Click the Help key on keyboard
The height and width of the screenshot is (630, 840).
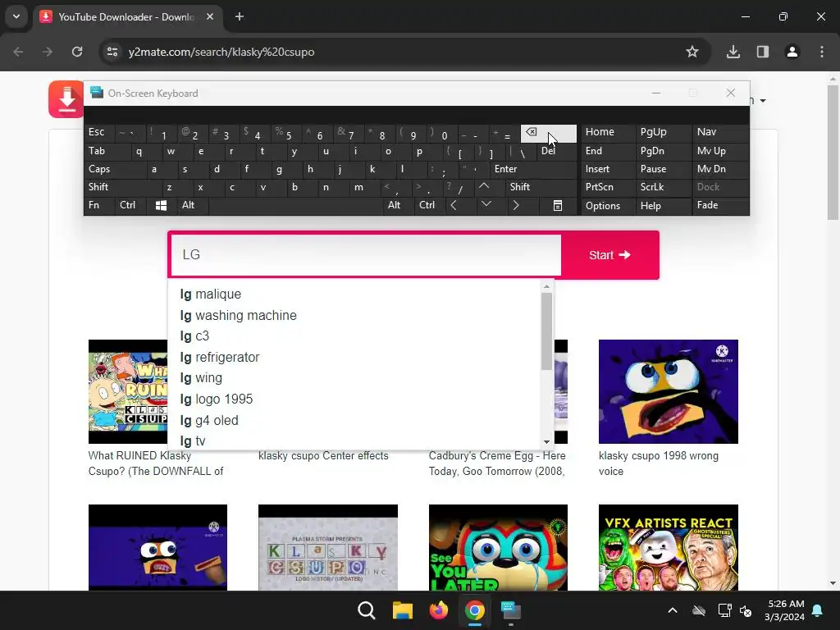tap(663, 206)
